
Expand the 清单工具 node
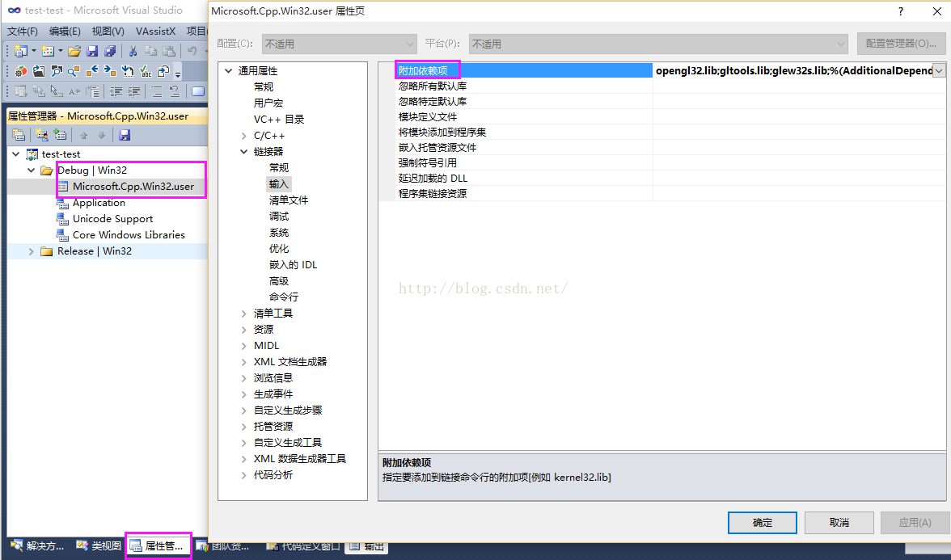244,314
